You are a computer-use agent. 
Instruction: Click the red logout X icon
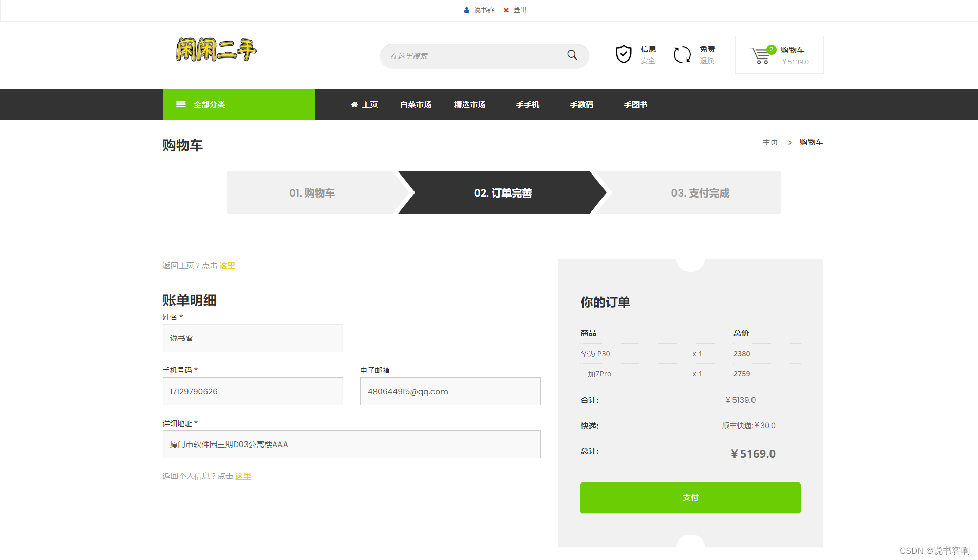(x=506, y=10)
